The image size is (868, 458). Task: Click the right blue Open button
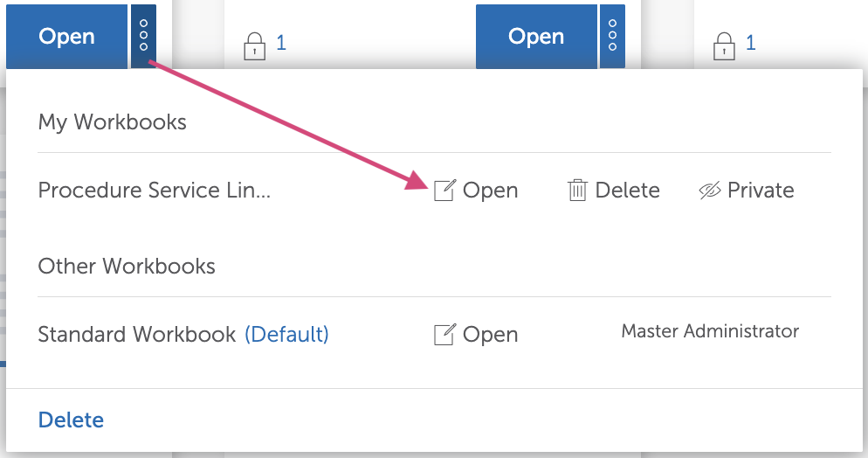(x=536, y=37)
